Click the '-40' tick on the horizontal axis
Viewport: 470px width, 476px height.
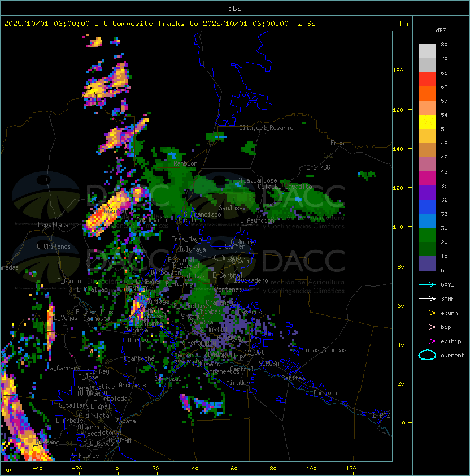coord(37,469)
